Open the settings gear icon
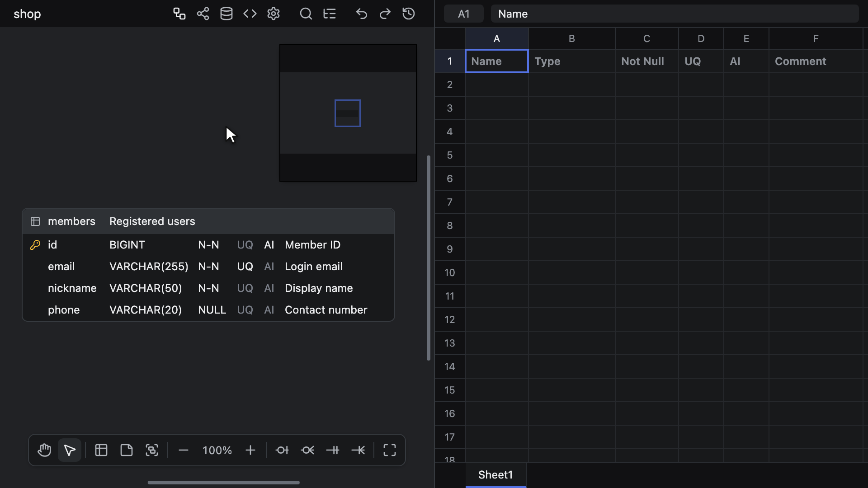The image size is (868, 488). [x=274, y=14]
